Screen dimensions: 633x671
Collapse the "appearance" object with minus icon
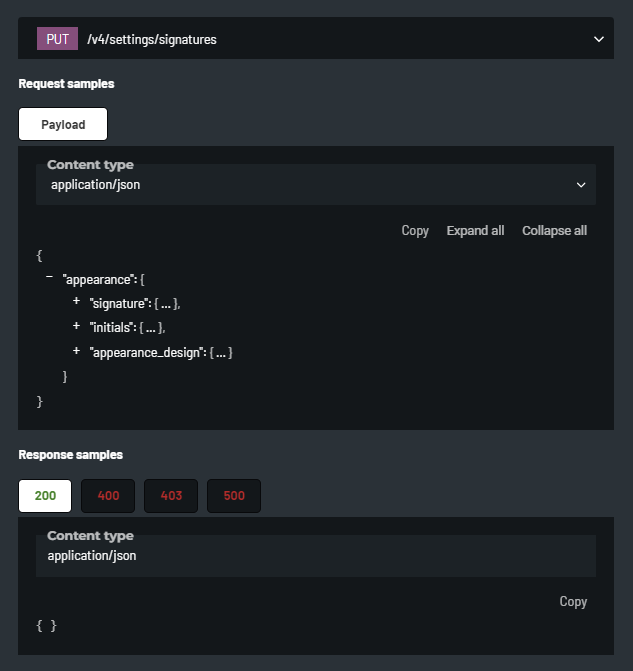(50, 276)
